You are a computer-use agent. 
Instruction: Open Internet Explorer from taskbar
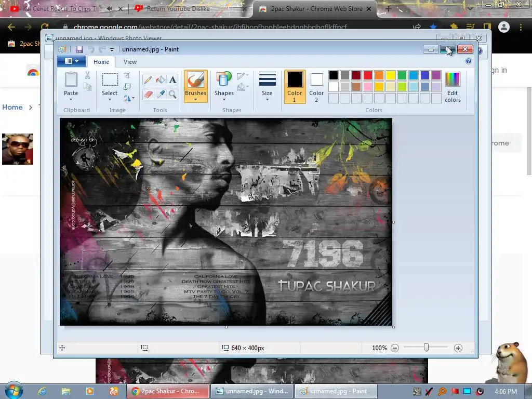(42, 391)
